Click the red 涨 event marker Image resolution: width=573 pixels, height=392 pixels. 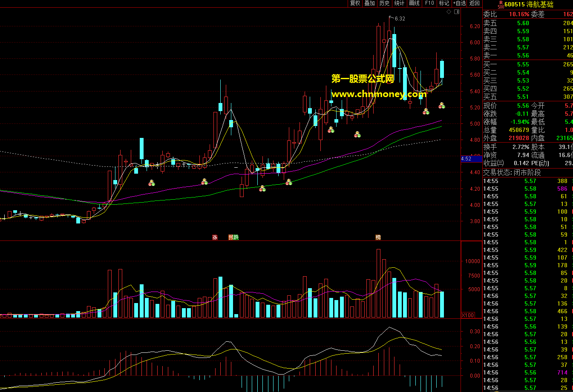click(x=215, y=237)
